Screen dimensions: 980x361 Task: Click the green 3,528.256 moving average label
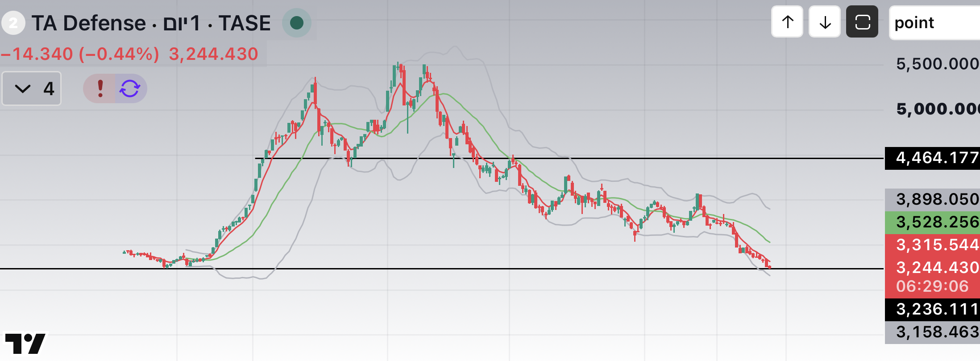(933, 222)
